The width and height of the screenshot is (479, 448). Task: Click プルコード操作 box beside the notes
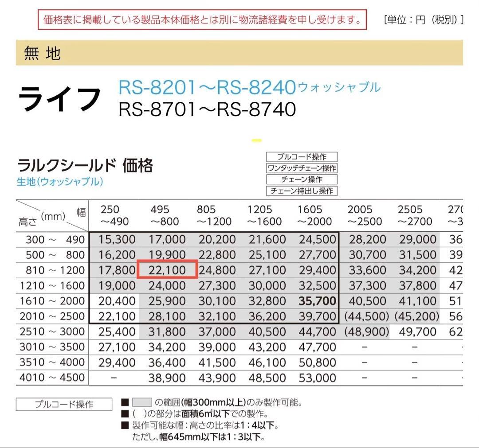pyautogui.click(x=64, y=404)
